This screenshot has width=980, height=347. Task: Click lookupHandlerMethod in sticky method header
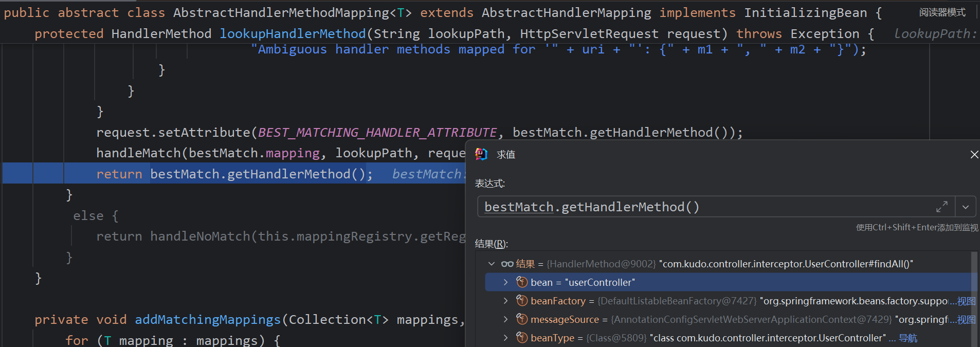pos(293,34)
